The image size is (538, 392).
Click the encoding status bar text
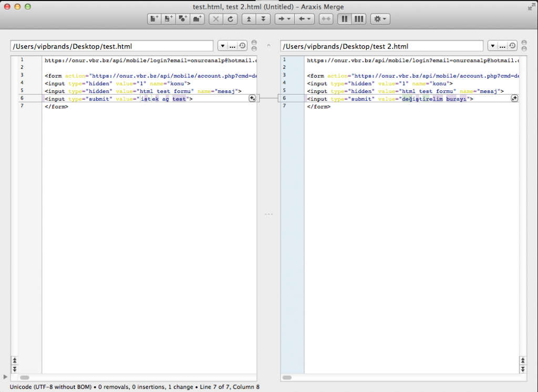[x=51, y=387]
